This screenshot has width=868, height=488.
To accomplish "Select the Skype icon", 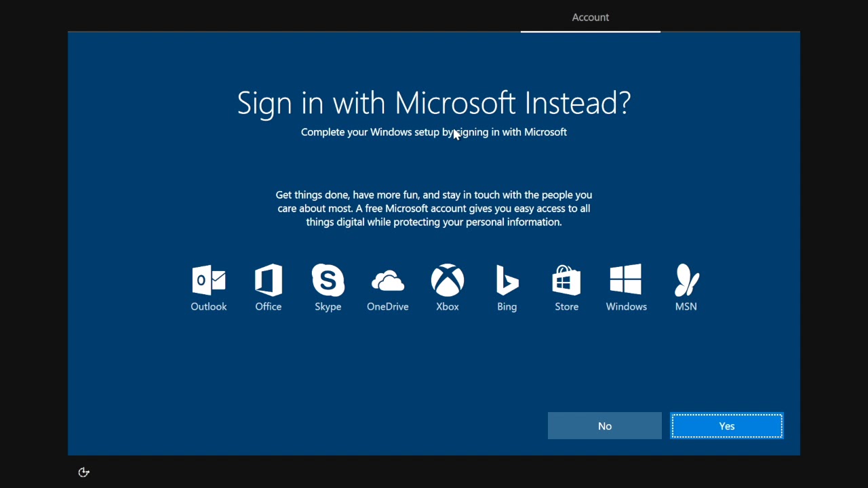I will coord(328,280).
